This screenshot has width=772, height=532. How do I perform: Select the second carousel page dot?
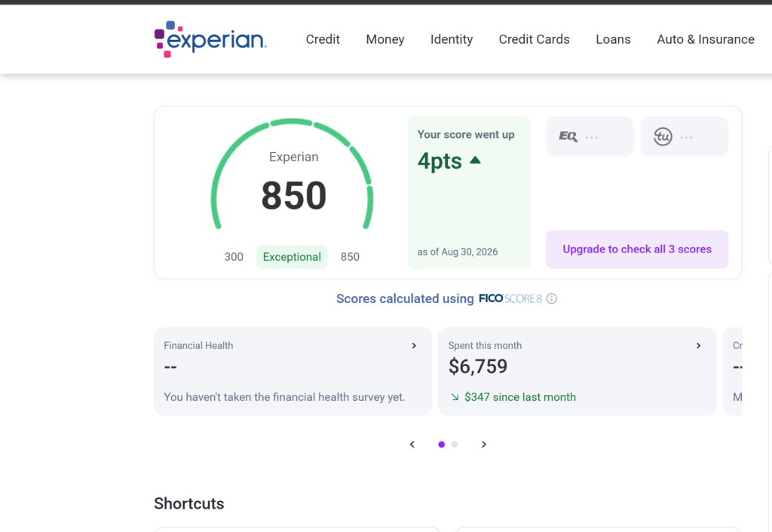click(455, 445)
